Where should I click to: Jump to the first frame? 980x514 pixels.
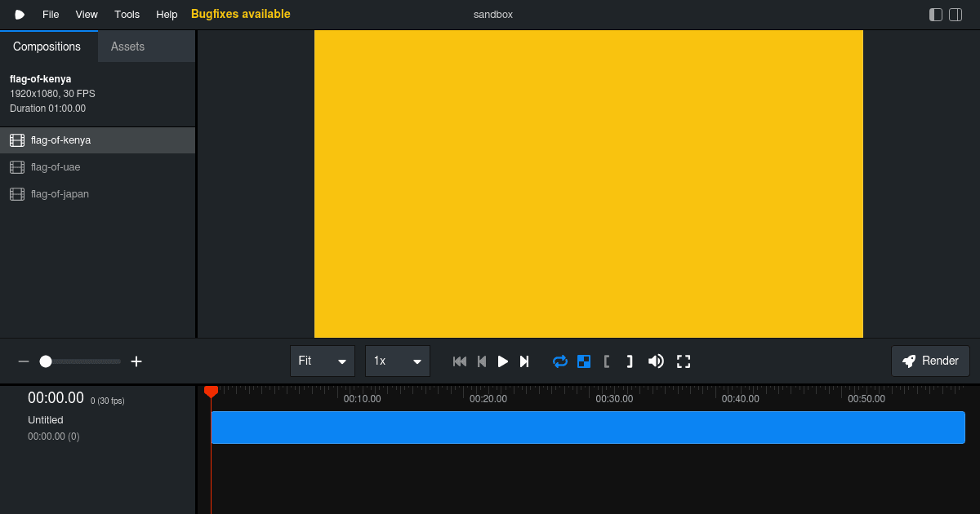click(459, 361)
